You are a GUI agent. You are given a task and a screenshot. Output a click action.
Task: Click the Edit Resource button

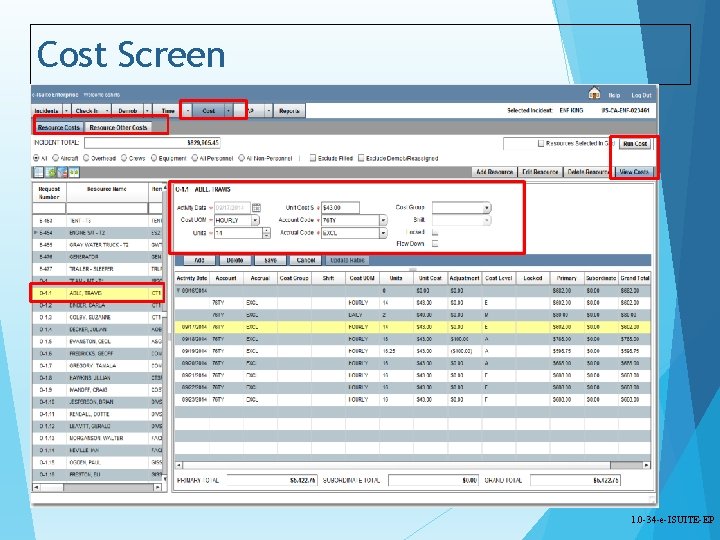coord(540,172)
